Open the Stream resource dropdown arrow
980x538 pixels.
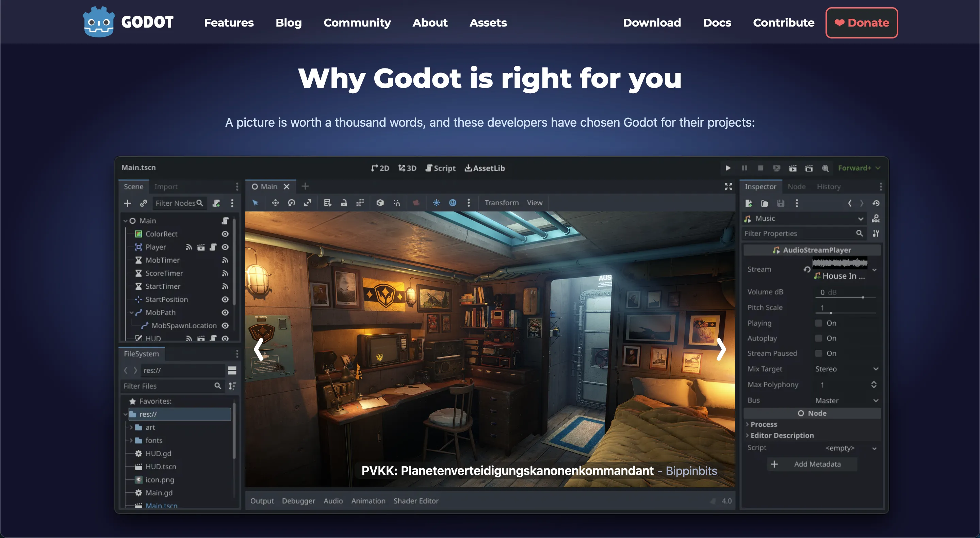pos(875,270)
